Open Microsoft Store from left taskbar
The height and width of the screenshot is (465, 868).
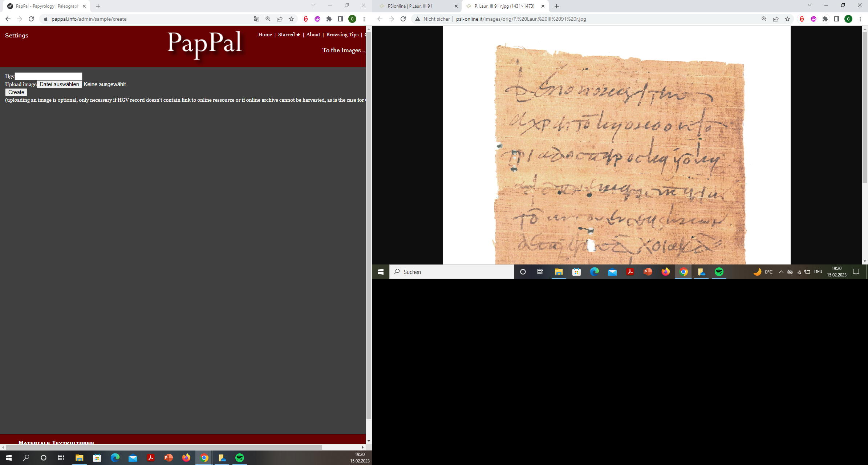click(97, 458)
